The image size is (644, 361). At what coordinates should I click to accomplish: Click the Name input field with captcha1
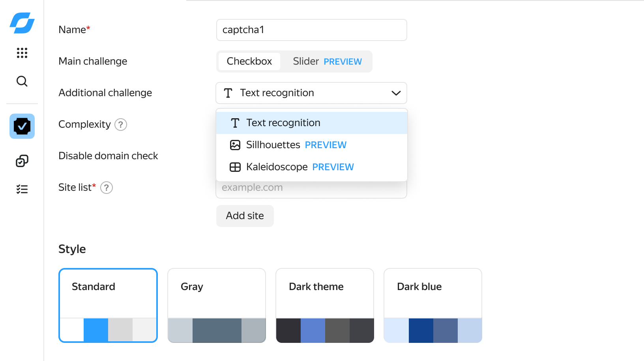pyautogui.click(x=312, y=30)
